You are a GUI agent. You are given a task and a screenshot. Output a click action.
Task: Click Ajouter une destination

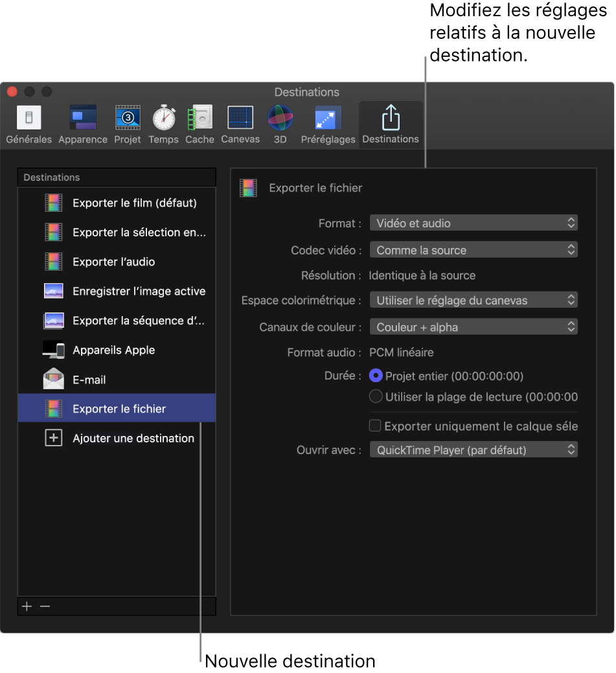[133, 439]
